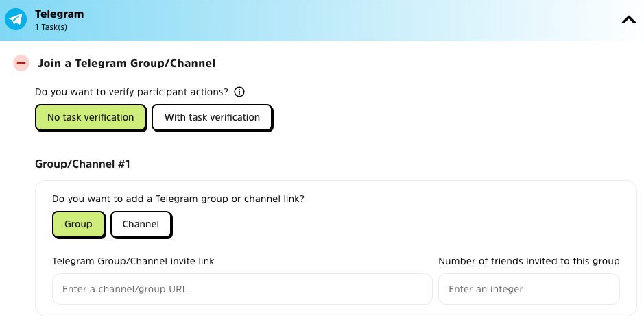Click the add group or channel link question

[178, 199]
